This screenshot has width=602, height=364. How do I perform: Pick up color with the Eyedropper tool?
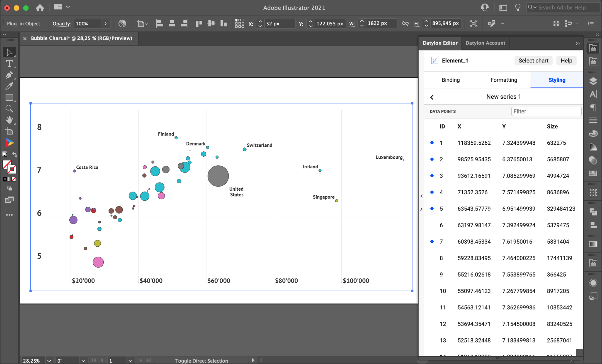(9, 86)
